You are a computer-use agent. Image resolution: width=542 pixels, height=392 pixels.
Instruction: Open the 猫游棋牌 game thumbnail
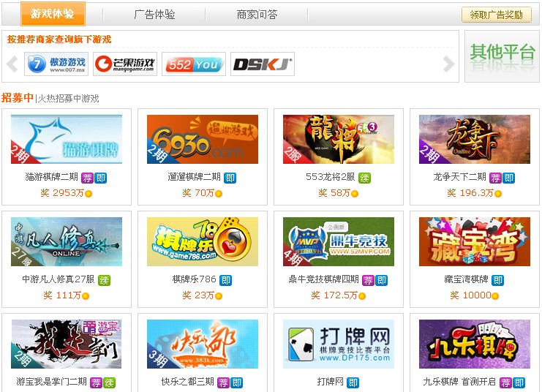point(67,139)
